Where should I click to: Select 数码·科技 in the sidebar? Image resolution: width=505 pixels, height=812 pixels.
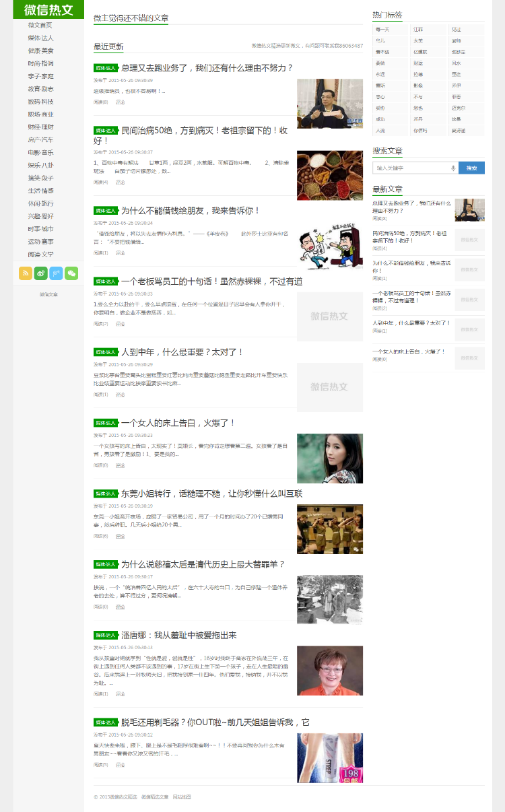(x=40, y=102)
